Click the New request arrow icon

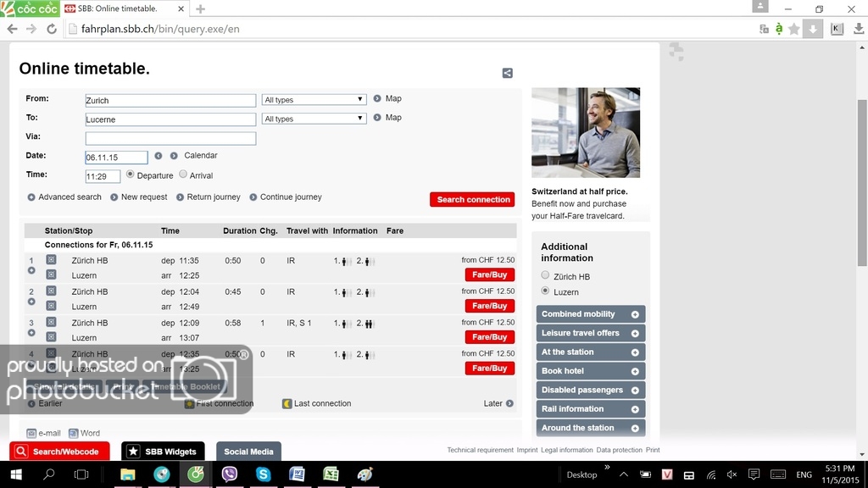tap(114, 197)
